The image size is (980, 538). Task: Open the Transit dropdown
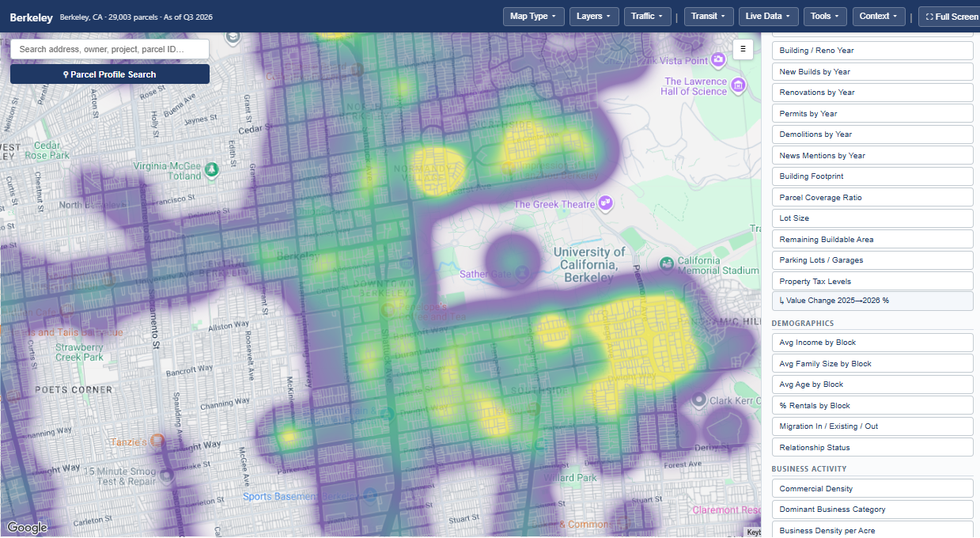pos(709,16)
